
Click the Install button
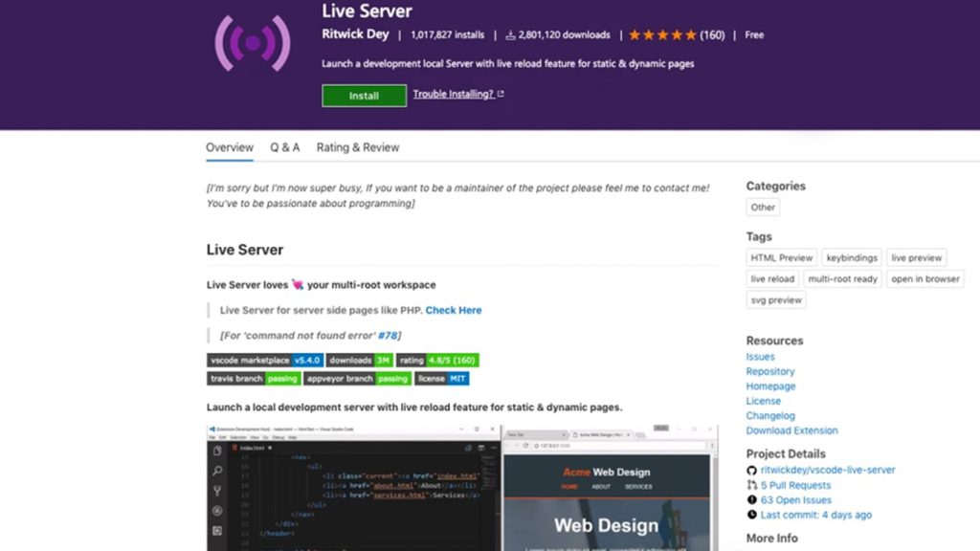[x=364, y=96]
